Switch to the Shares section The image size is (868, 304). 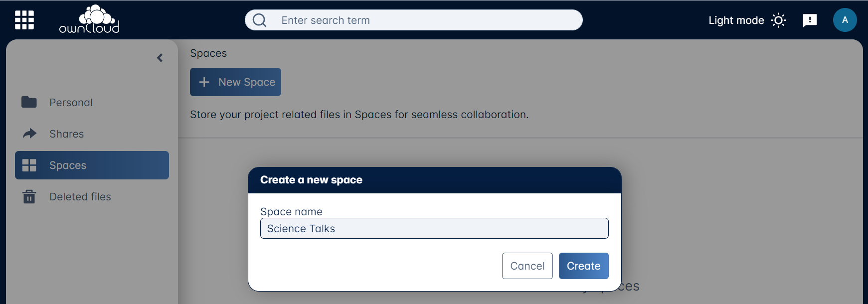pyautogui.click(x=66, y=134)
